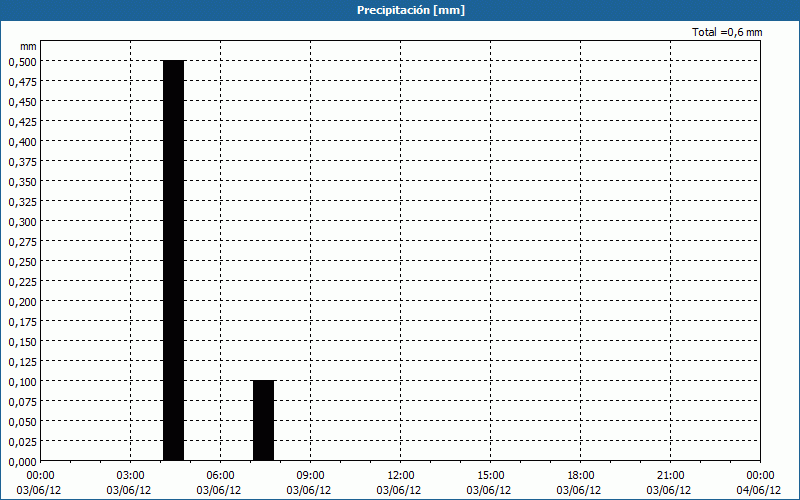The height and width of the screenshot is (500, 800).
Task: Click the 0,225 y-axis value
Action: (23, 282)
